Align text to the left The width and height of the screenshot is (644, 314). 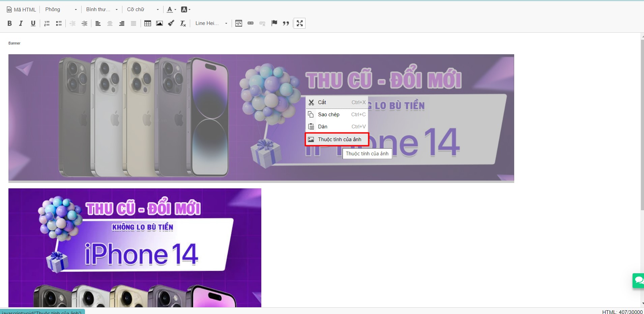[x=98, y=23]
